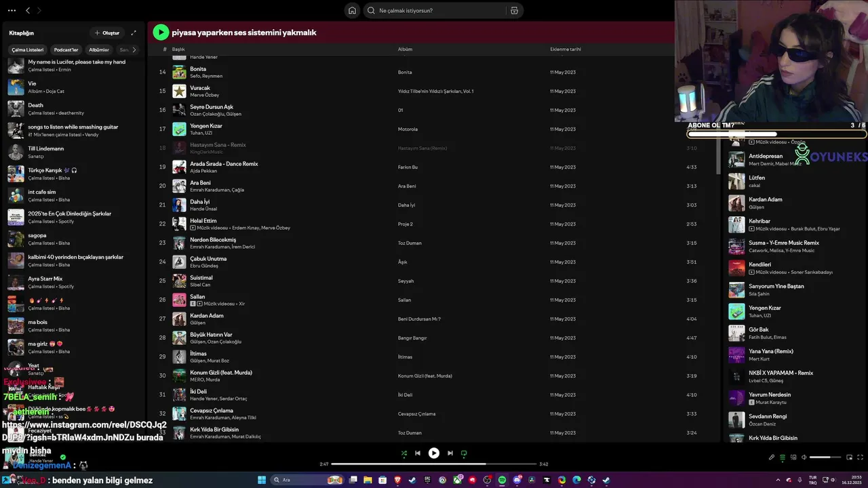This screenshot has height=488, width=868.
Task: Play the playlist with green play button
Action: [161, 32]
